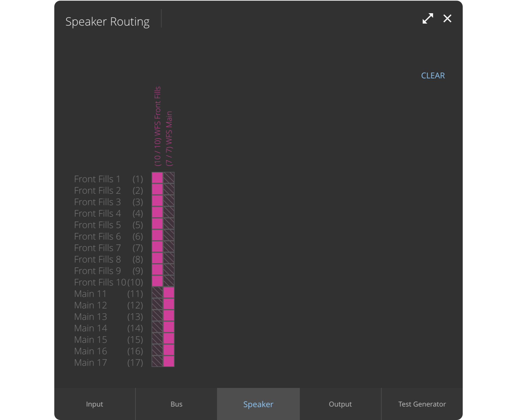The image size is (517, 420).
Task: Click hatched Front Fills 3 WFS Main cell
Action: point(169,201)
